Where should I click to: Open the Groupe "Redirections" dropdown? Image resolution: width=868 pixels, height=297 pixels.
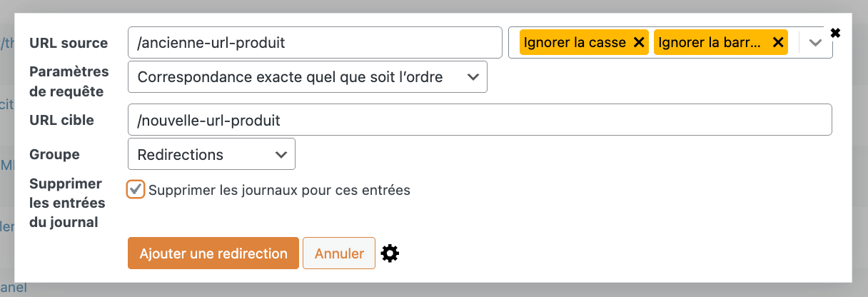pos(211,154)
